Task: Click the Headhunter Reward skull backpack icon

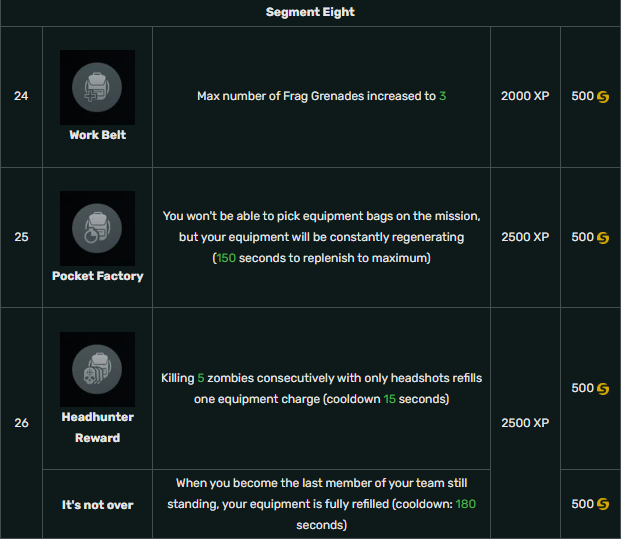Action: pyautogui.click(x=97, y=369)
